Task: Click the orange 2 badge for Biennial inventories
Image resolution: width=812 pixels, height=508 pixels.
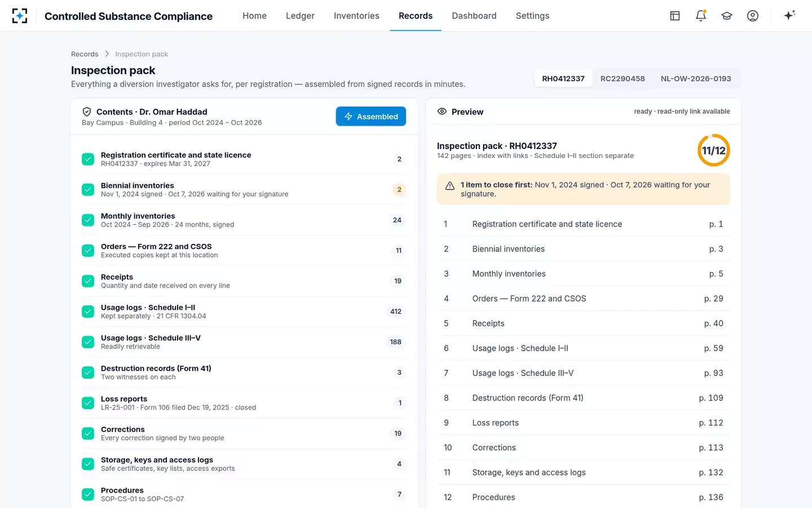Action: [x=399, y=190]
